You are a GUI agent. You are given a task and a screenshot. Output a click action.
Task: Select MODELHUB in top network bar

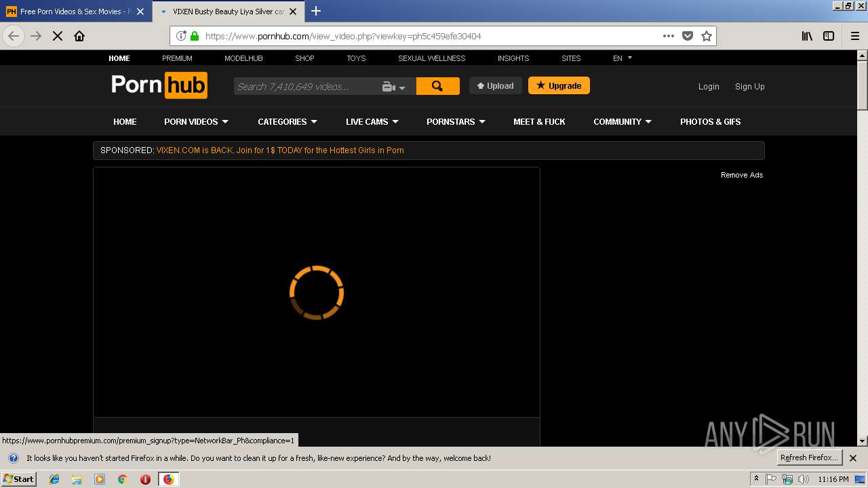243,58
